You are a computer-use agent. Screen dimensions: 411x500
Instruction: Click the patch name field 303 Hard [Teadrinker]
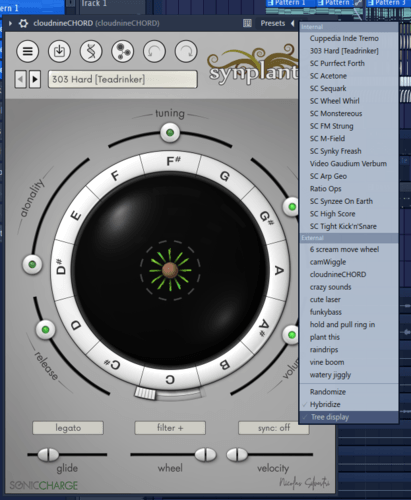click(x=123, y=79)
